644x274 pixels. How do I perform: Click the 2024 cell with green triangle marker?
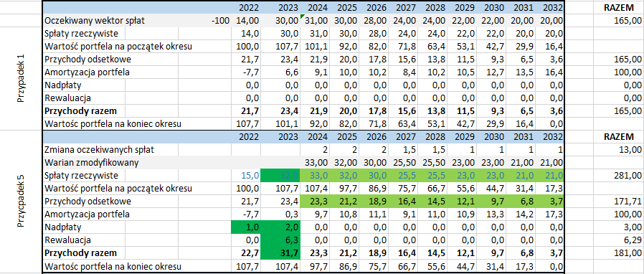[x=314, y=21]
